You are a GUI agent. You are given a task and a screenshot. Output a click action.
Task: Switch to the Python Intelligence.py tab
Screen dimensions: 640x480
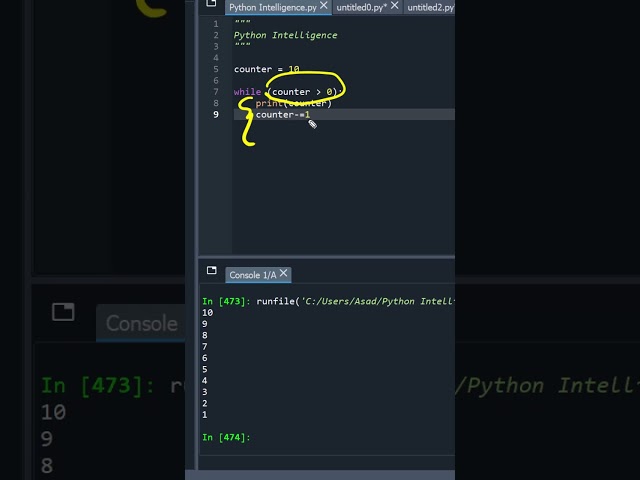(x=273, y=7)
